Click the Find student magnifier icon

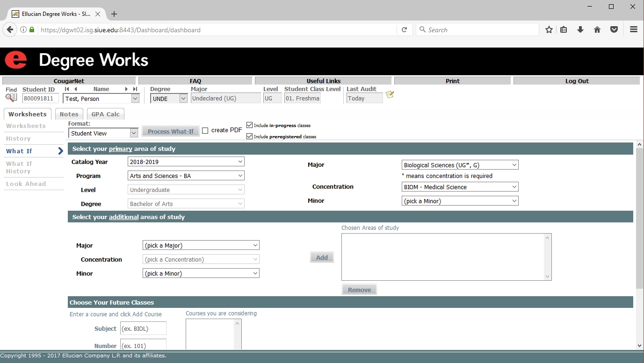(11, 98)
